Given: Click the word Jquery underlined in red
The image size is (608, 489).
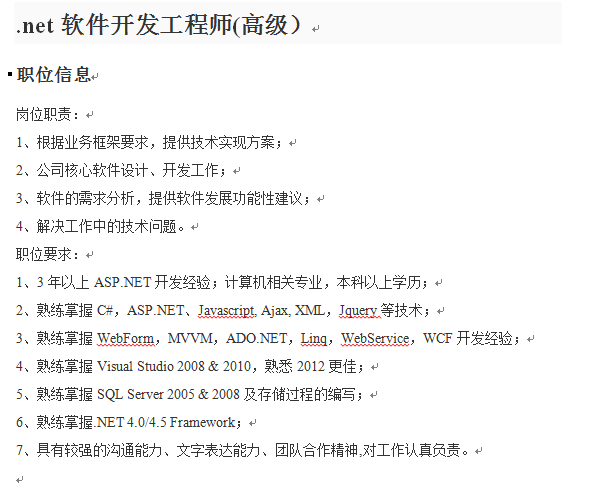Looking at the screenshot, I should 358,311.
